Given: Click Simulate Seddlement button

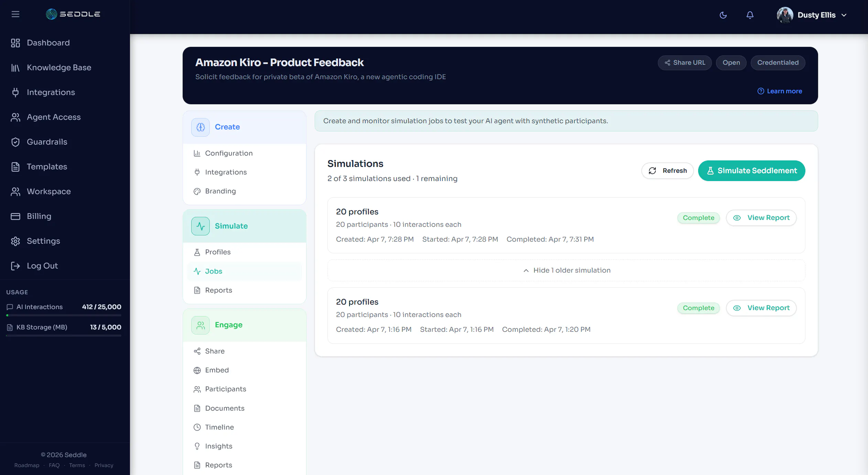Looking at the screenshot, I should 752,171.
